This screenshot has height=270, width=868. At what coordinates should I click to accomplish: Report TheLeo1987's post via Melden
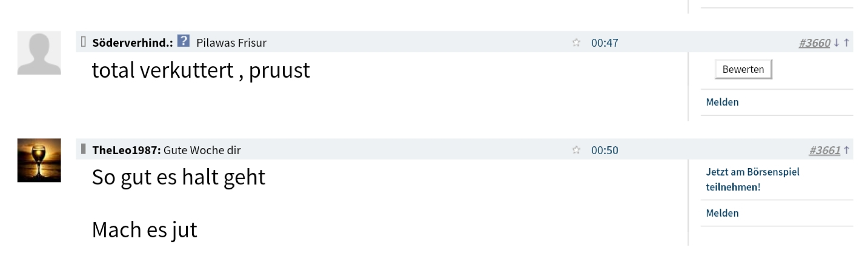(x=722, y=213)
